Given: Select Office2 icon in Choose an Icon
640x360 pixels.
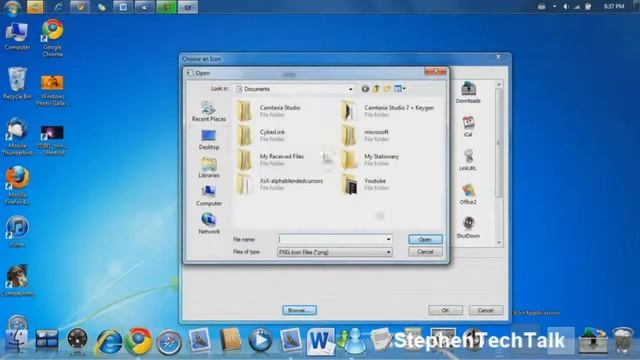Looking at the screenshot, I should [x=468, y=194].
